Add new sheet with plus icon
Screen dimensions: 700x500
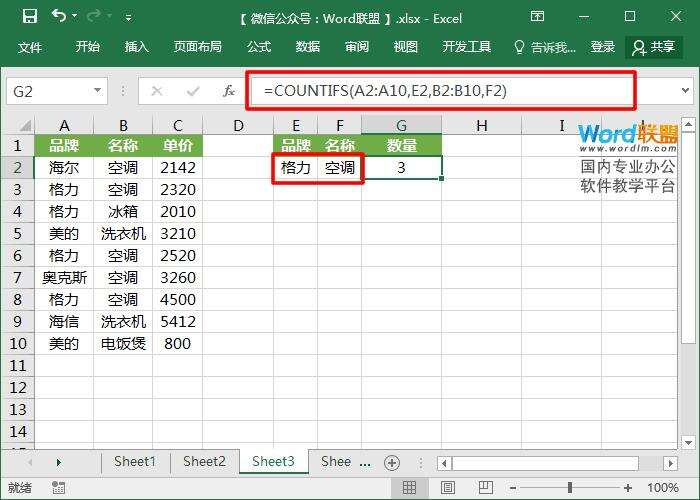(392, 463)
